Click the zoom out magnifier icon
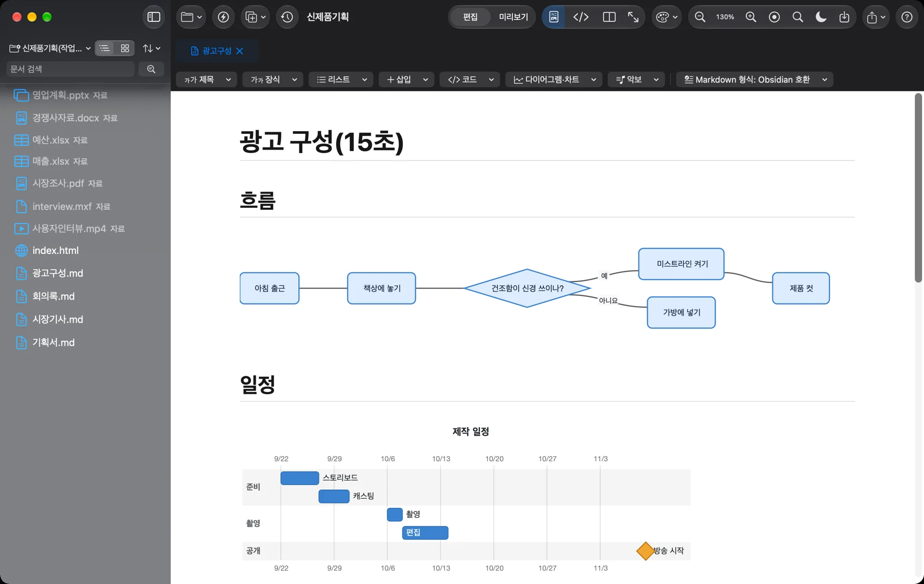The height and width of the screenshot is (584, 924). [700, 17]
